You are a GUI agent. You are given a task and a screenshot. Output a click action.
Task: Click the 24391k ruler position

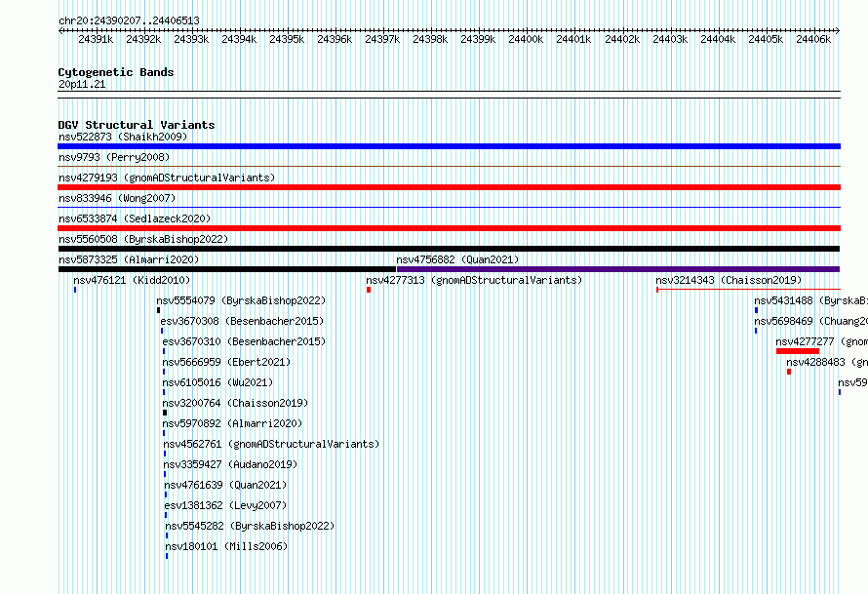point(96,39)
